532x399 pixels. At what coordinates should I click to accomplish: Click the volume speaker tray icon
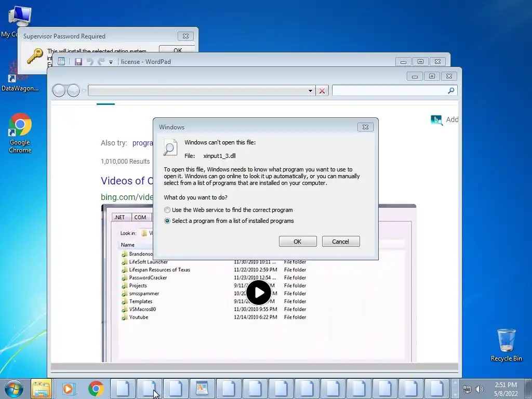pos(479,389)
